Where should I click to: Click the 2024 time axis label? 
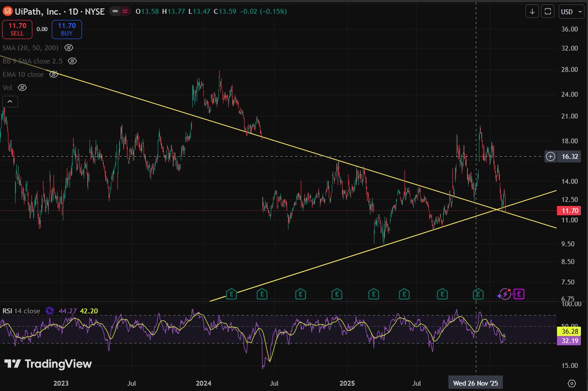click(x=203, y=383)
